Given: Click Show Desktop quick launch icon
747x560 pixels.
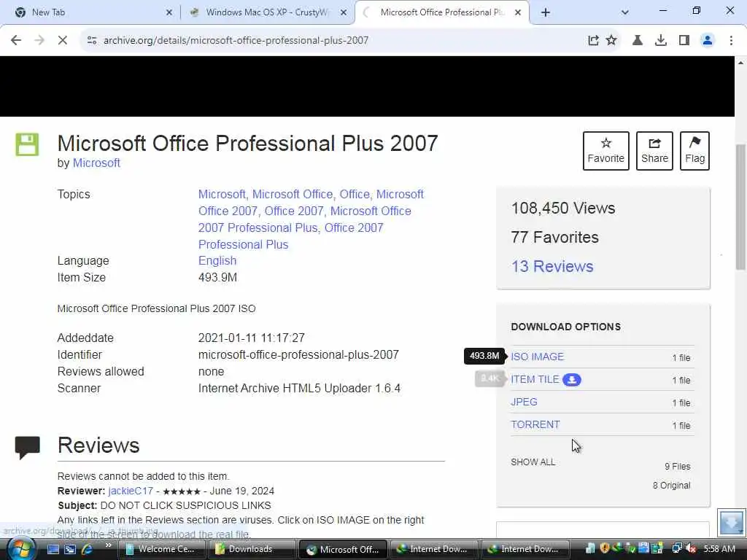Looking at the screenshot, I should point(53,549).
